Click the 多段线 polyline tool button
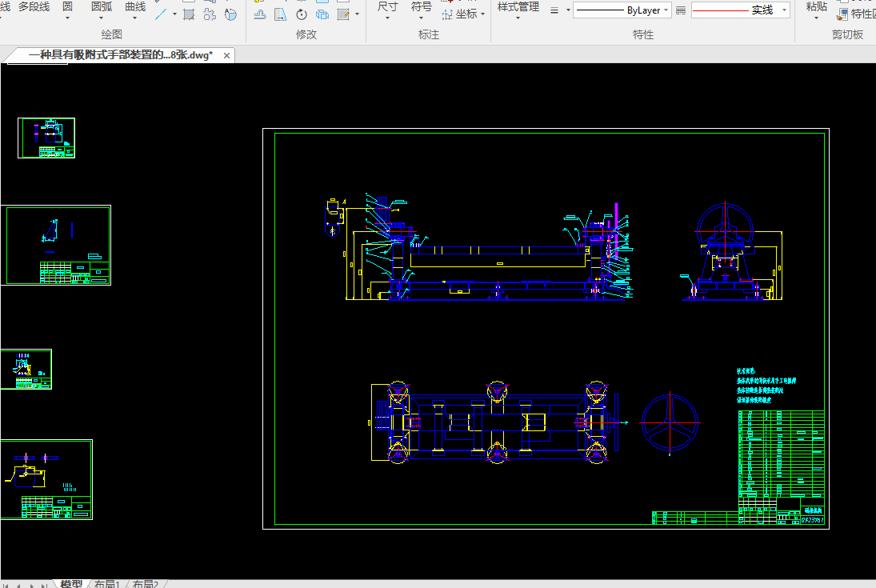The height and width of the screenshot is (588, 876). (x=34, y=7)
